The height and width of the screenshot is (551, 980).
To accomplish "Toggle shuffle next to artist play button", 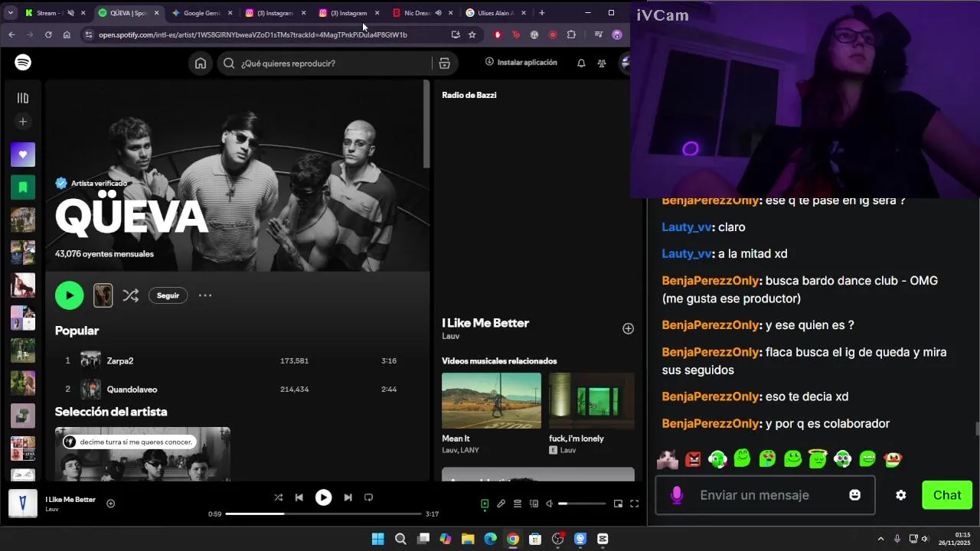I will (x=131, y=295).
